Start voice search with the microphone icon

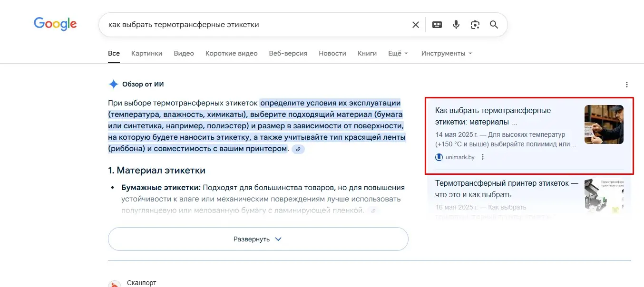(456, 25)
